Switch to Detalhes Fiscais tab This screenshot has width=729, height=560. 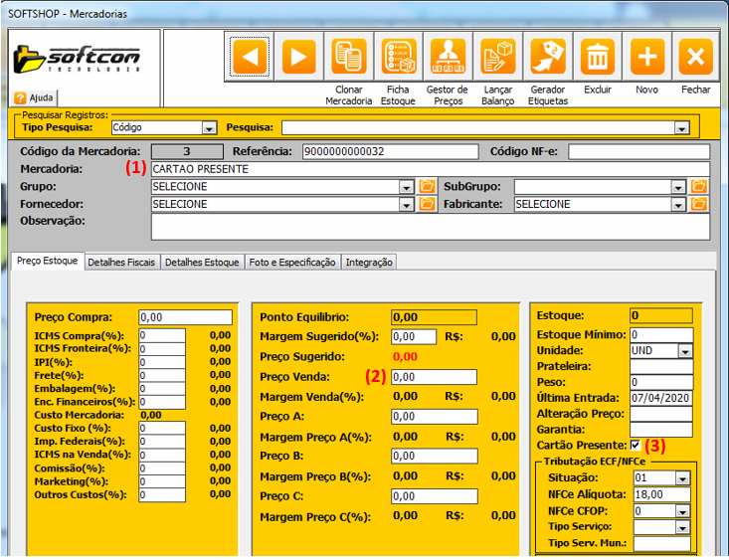tap(121, 263)
